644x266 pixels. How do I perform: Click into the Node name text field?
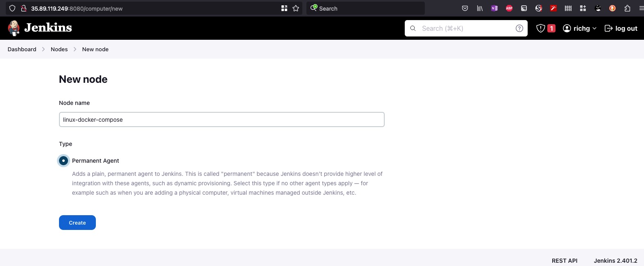point(222,120)
